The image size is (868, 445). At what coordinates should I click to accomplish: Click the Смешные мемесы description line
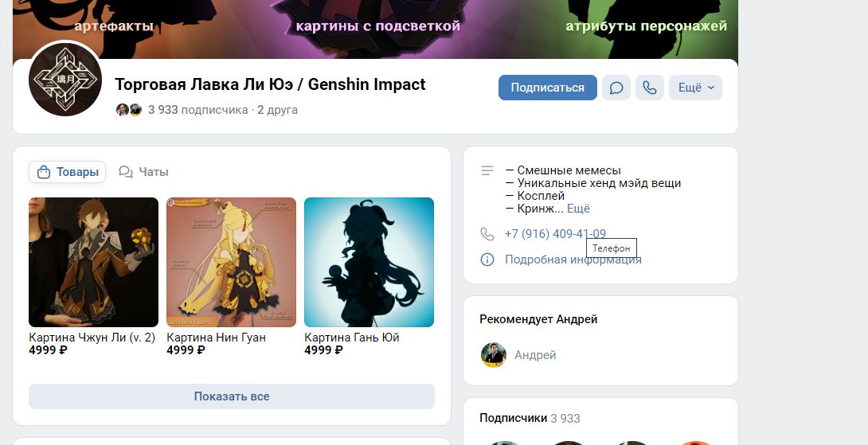pos(563,170)
